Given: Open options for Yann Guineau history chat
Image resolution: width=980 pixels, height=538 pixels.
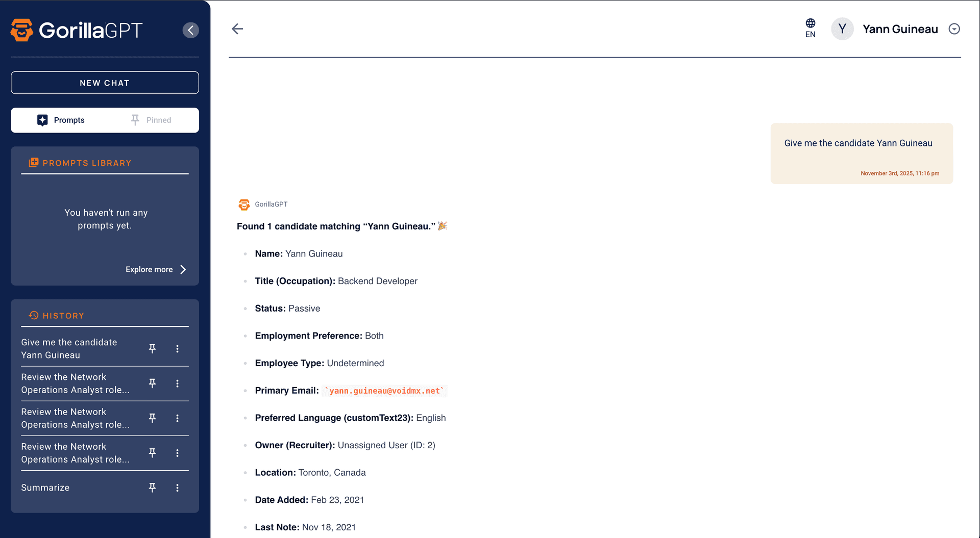Looking at the screenshot, I should click(177, 349).
